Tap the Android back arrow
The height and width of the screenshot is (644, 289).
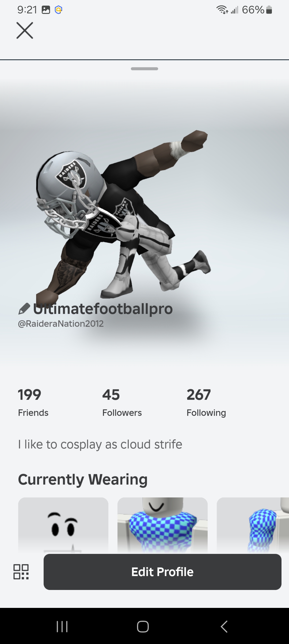pos(224,626)
